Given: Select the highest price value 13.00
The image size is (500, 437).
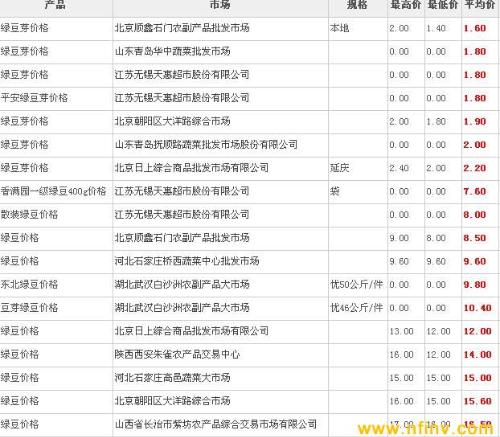Looking at the screenshot, I should click(402, 332).
